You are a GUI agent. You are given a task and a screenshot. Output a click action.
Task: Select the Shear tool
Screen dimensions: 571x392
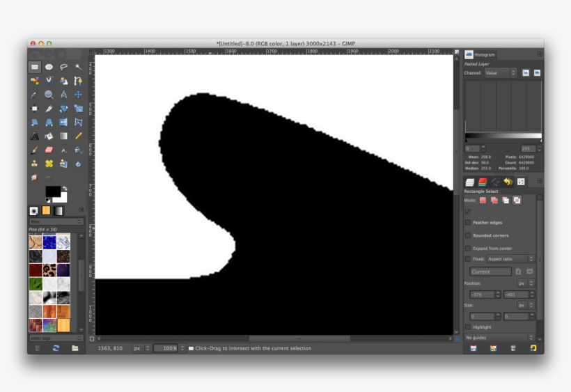(x=35, y=123)
